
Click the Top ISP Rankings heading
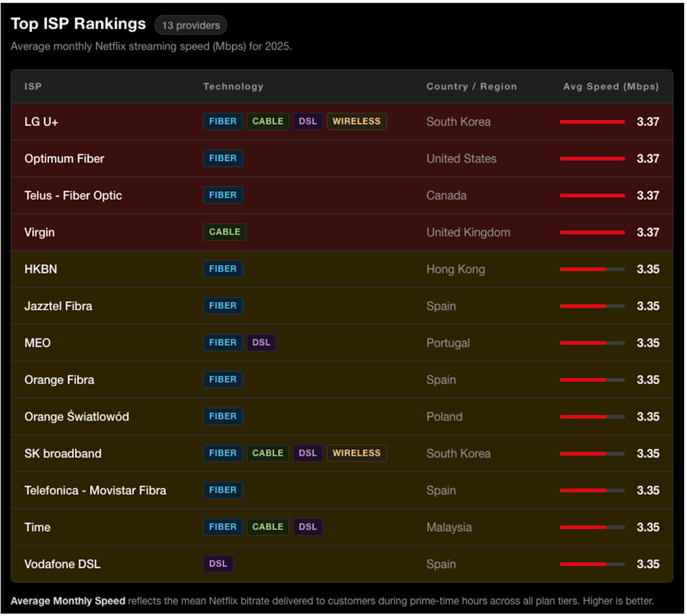pyautogui.click(x=78, y=24)
